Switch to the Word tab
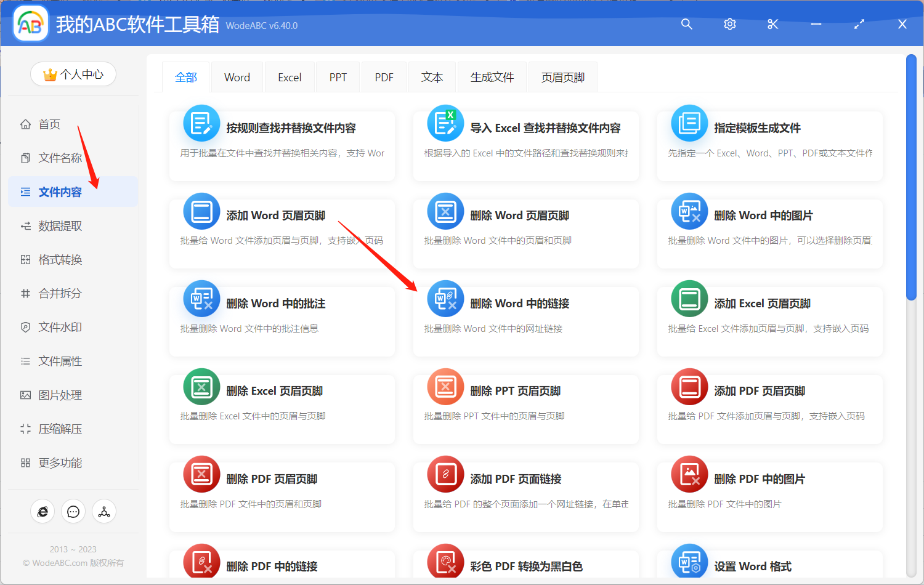924x585 pixels. (237, 76)
